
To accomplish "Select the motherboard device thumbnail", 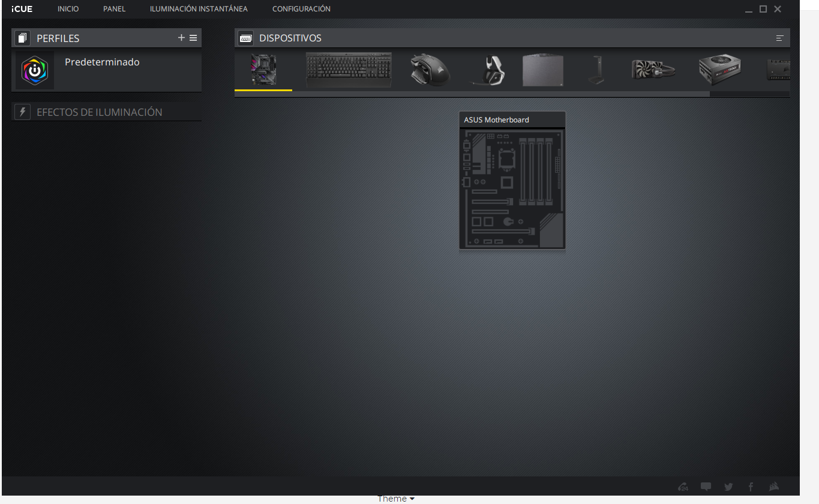I will pos(263,69).
